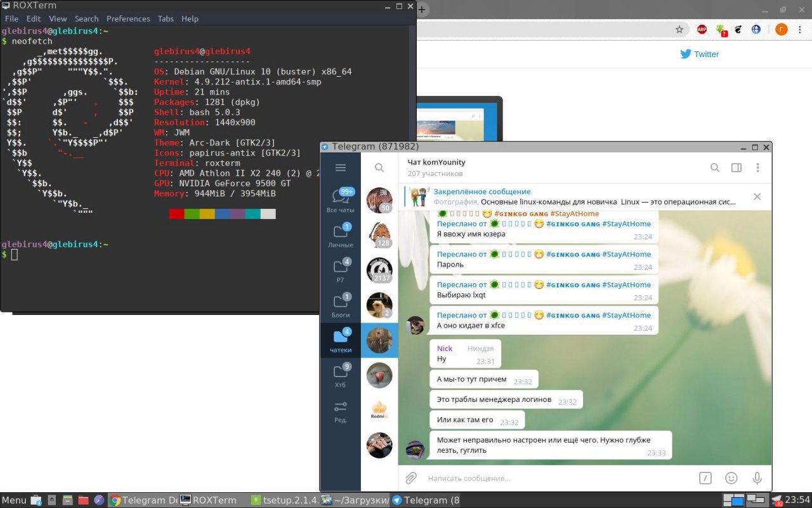Switch to the '~/Загрузки' taskbar window
The height and width of the screenshot is (508, 812).
click(x=355, y=500)
